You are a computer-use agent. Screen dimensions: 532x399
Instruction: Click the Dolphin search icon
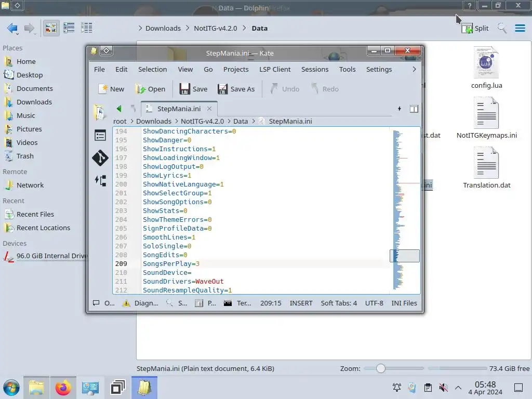pyautogui.click(x=502, y=28)
